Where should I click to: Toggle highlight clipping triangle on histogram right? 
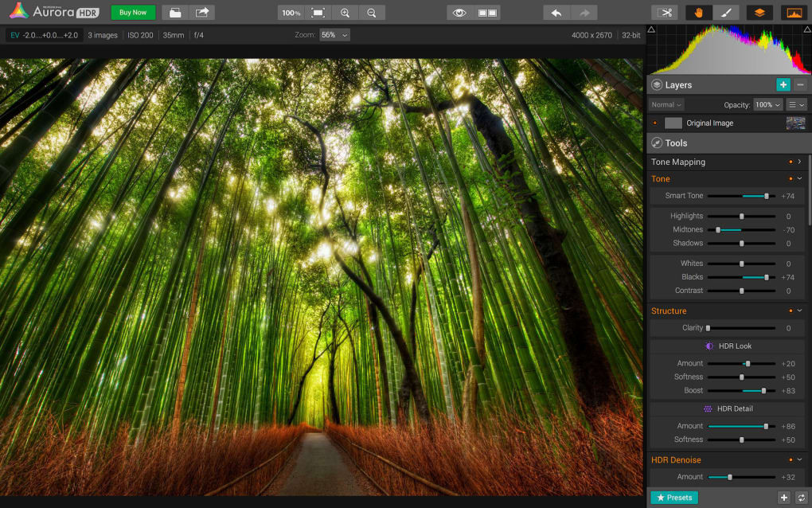[806, 29]
